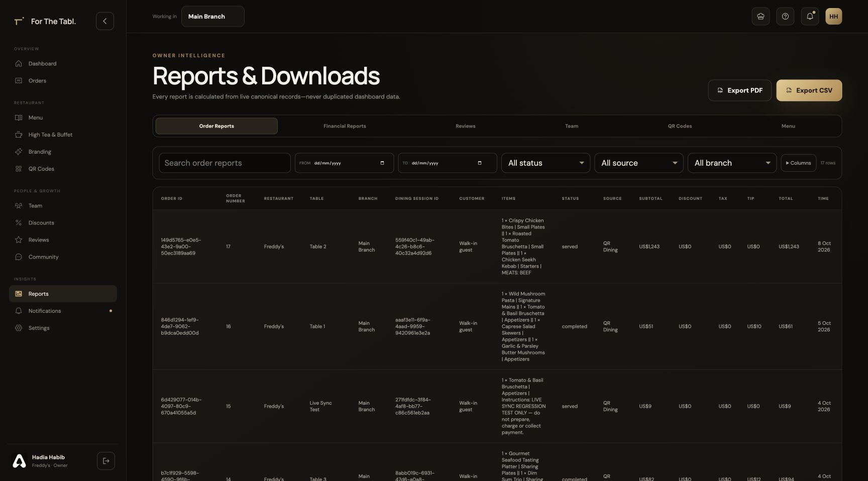Click the Export CSV button
This screenshot has width=868, height=481.
(x=809, y=91)
